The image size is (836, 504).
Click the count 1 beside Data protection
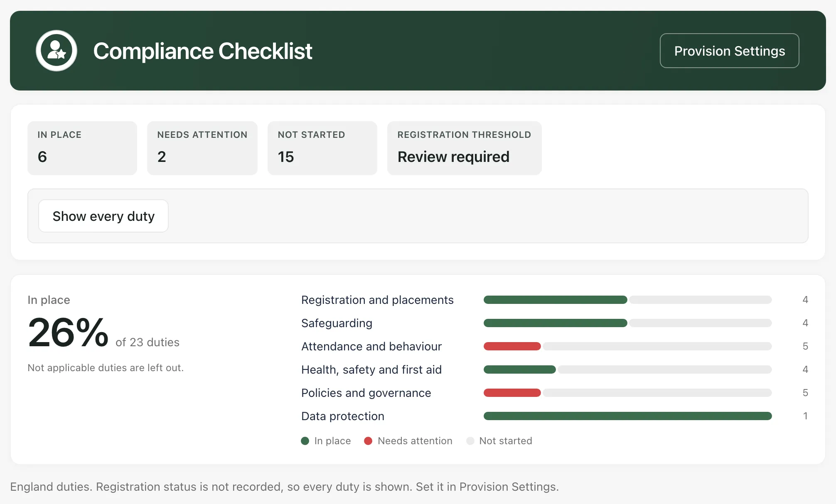[x=805, y=416]
